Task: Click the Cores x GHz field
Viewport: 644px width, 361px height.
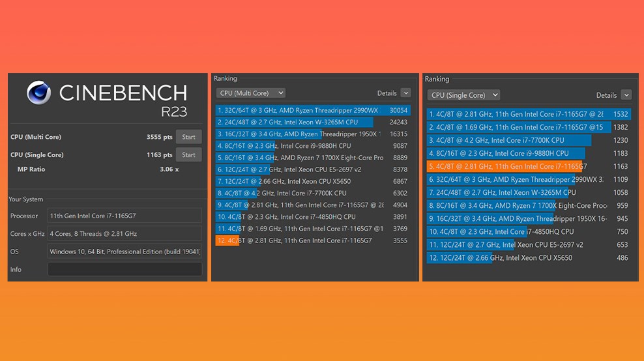Action: pos(124,234)
